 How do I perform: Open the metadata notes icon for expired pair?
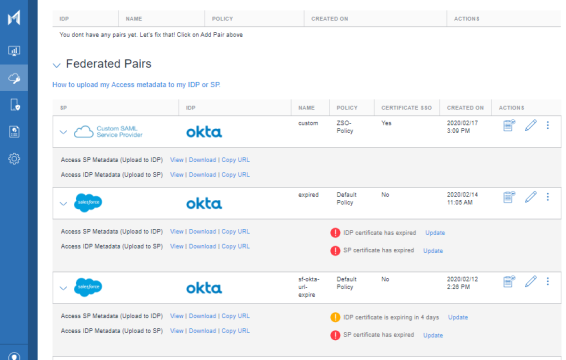pyautogui.click(x=509, y=197)
